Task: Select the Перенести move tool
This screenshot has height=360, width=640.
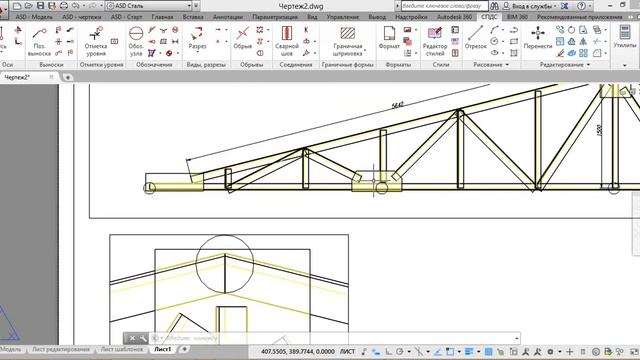Action: click(x=538, y=39)
